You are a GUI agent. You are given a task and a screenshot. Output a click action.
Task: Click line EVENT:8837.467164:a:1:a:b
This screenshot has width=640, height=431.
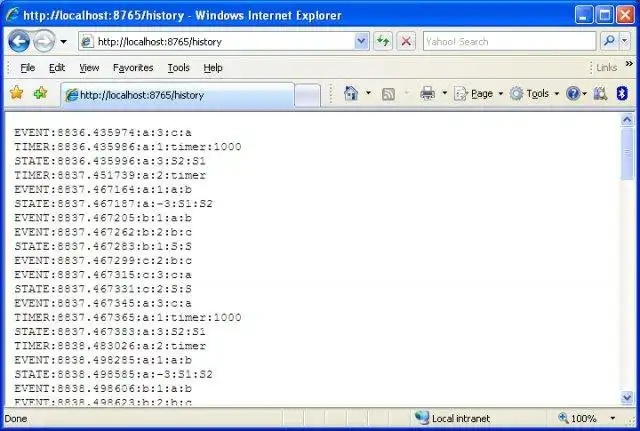tap(103, 190)
